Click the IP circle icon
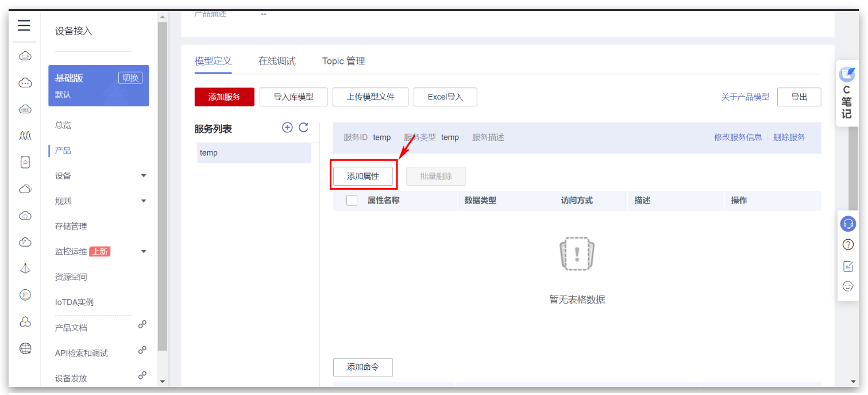This screenshot has width=868, height=395. [x=25, y=294]
